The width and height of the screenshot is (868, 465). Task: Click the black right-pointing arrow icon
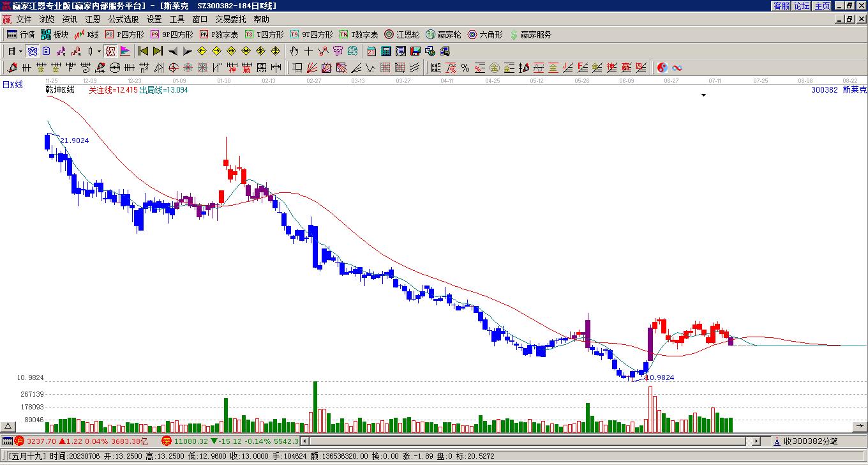pyautogui.click(x=187, y=51)
